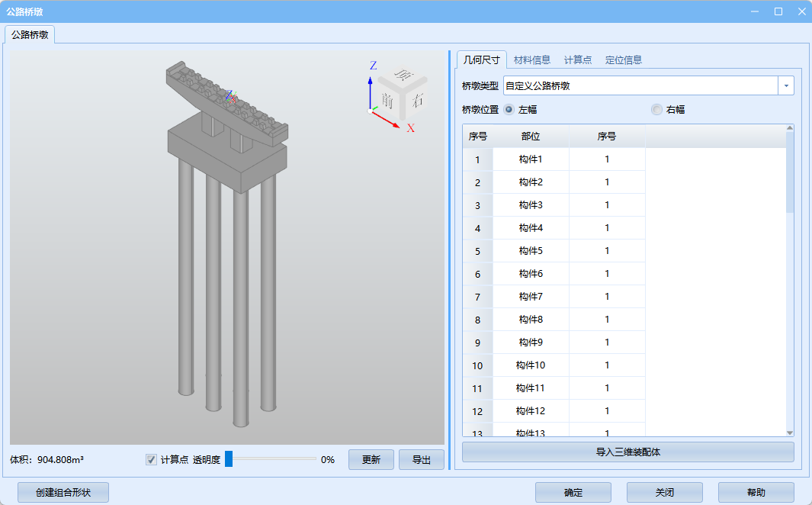Select the 左幅 radio button
812x505 pixels.
pyautogui.click(x=509, y=110)
